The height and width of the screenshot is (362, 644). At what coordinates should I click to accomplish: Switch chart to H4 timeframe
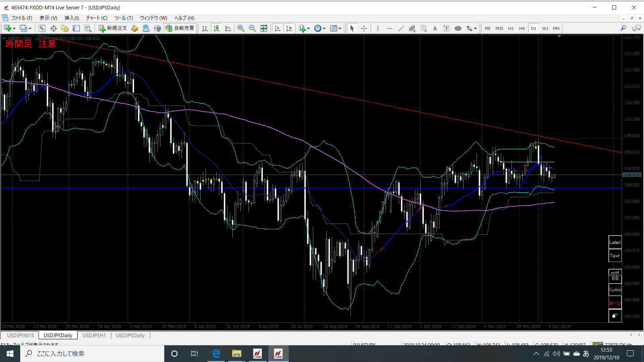click(x=522, y=28)
